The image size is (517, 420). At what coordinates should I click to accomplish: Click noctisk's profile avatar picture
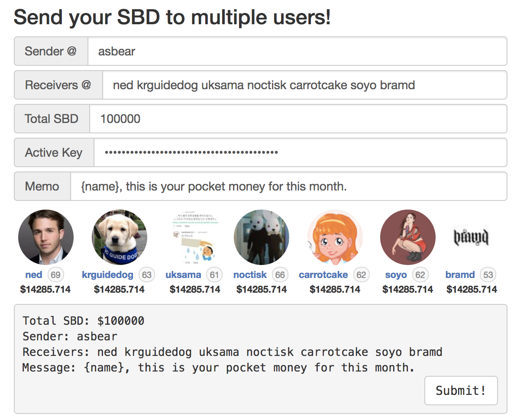(x=261, y=237)
